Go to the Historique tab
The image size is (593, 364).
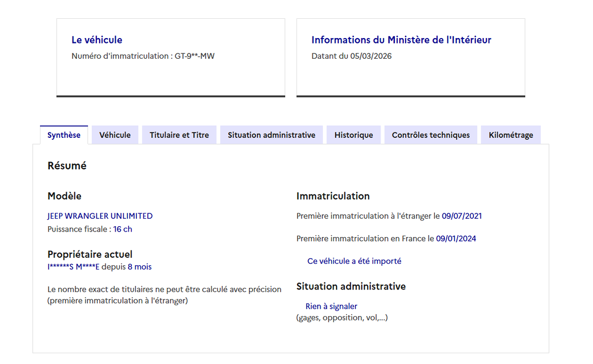(x=353, y=135)
